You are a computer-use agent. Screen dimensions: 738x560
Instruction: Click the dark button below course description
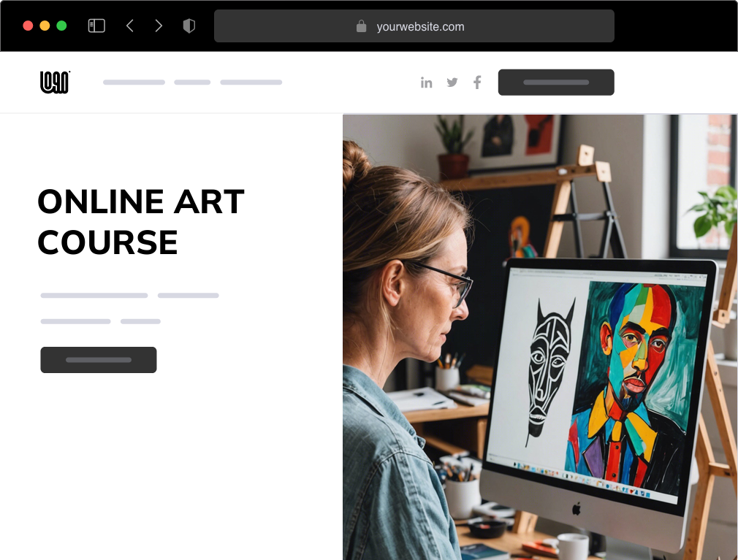point(99,360)
